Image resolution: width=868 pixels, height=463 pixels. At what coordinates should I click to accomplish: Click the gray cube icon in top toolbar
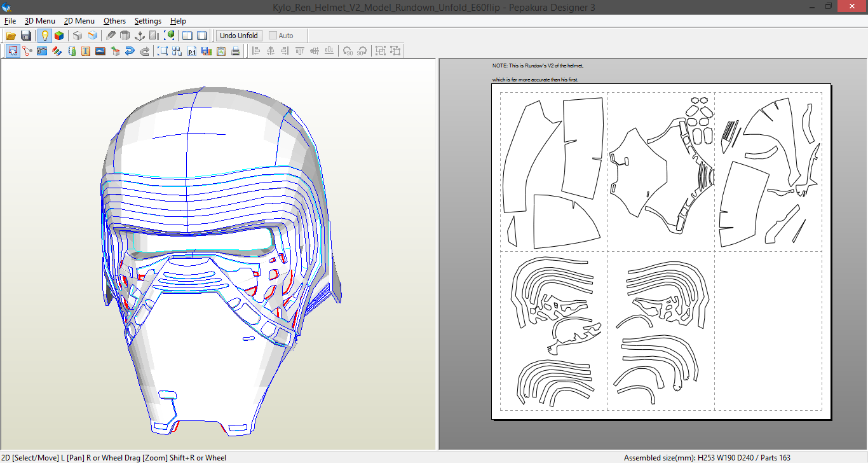tap(78, 36)
